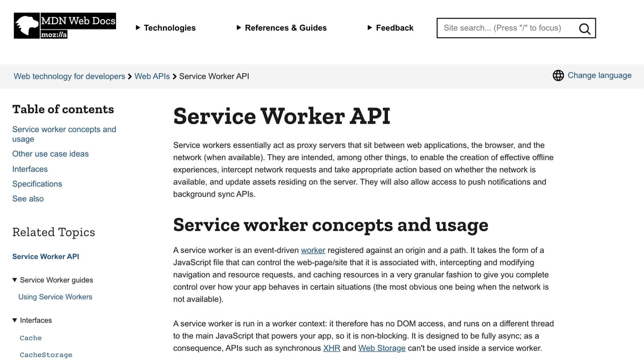The width and height of the screenshot is (644, 360).
Task: Open the Web APIs breadcrumb link
Action: (x=152, y=76)
